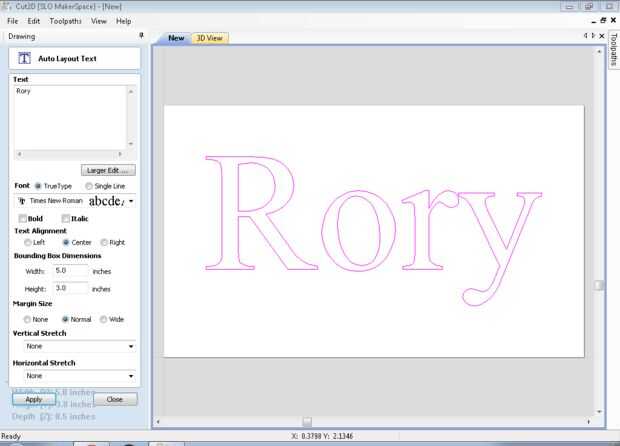Click the canvas horizontal scrollbar thumb
620x446 pixels.
pos(307,422)
